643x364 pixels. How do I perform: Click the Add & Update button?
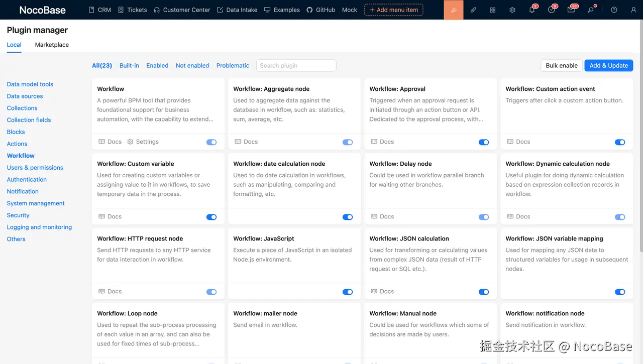[608, 65]
